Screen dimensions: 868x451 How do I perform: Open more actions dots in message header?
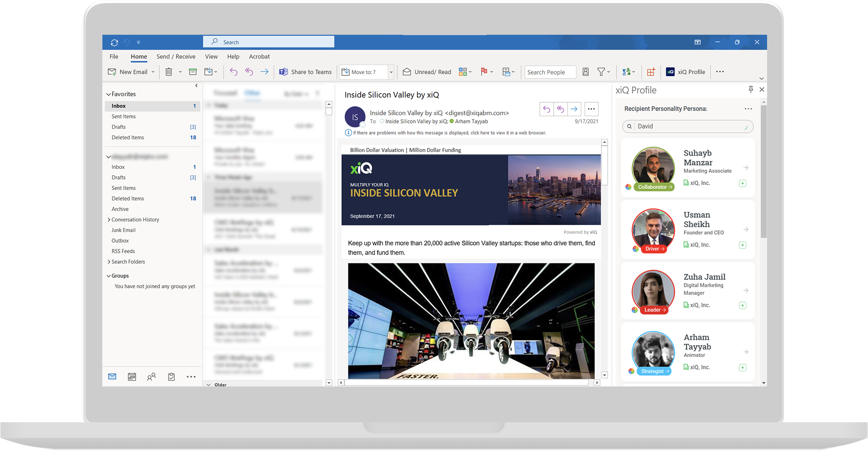tap(591, 109)
